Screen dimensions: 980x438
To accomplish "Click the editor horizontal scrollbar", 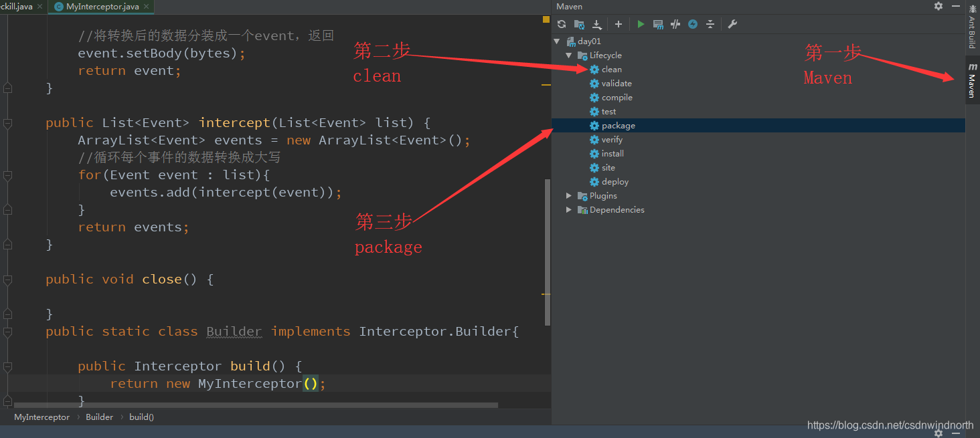I will click(256, 405).
